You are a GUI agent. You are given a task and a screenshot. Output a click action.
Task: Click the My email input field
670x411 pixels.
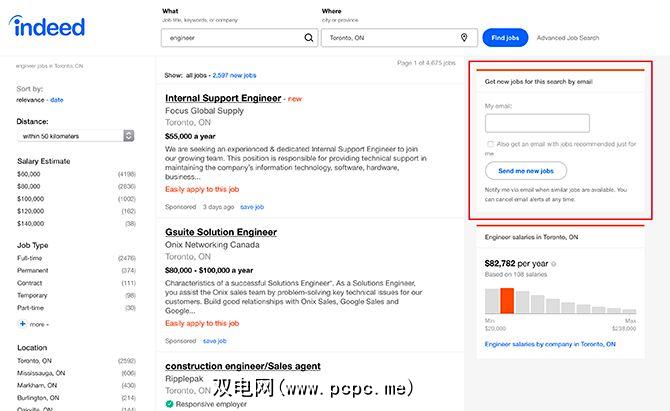tap(537, 123)
